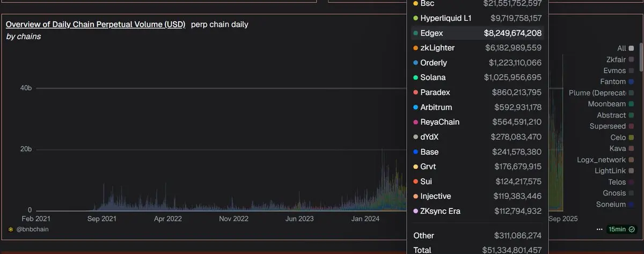
Task: Click the Nov 2022 x-axis label
Action: 234,219
